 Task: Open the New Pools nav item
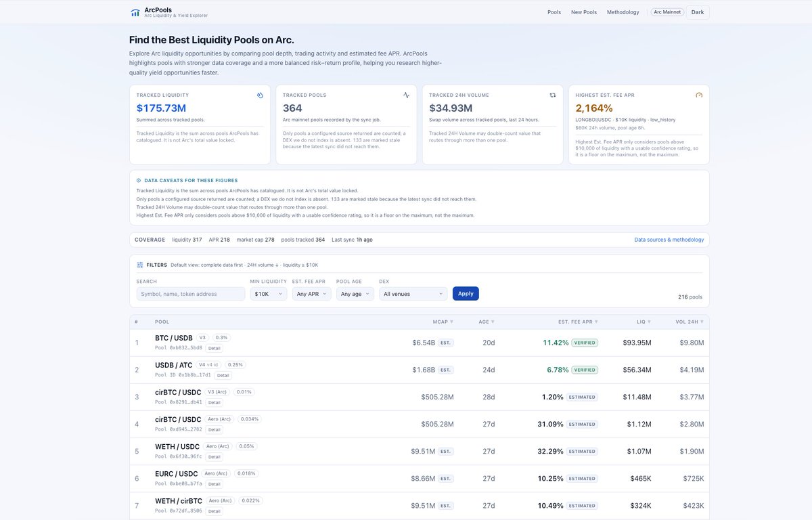[x=584, y=12]
